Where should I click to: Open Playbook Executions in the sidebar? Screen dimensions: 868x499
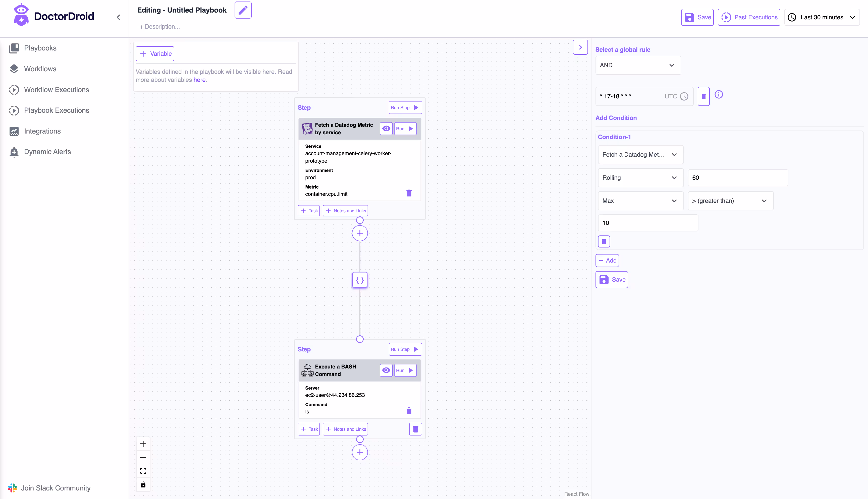[49, 110]
